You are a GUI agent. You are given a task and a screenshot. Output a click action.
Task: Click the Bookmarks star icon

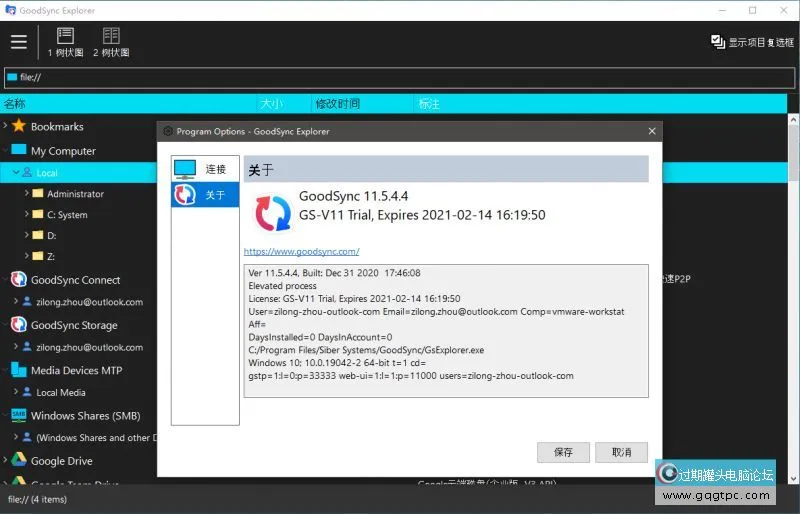pos(18,126)
